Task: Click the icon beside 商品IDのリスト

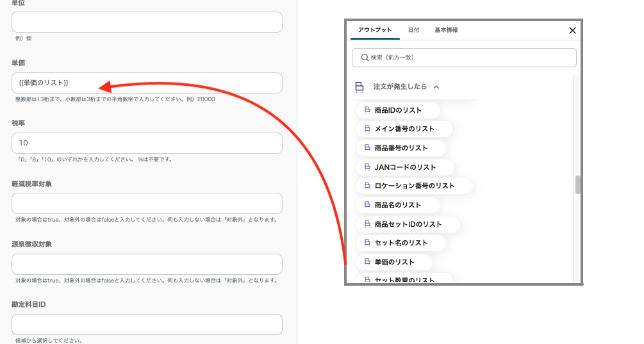Action: [x=367, y=110]
